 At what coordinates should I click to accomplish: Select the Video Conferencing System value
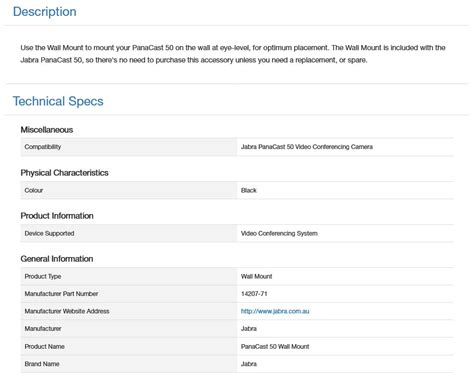coord(279,233)
